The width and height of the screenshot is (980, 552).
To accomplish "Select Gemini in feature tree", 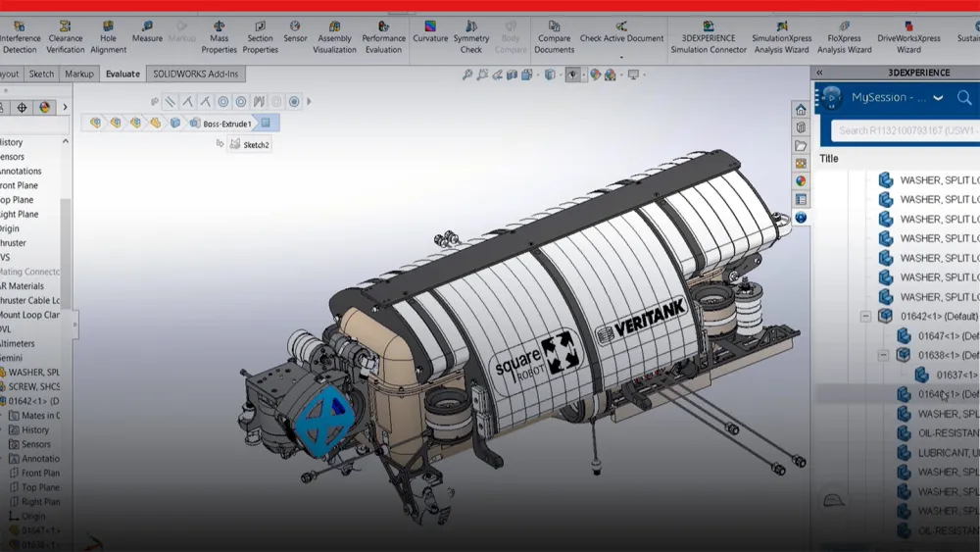I will (x=11, y=358).
